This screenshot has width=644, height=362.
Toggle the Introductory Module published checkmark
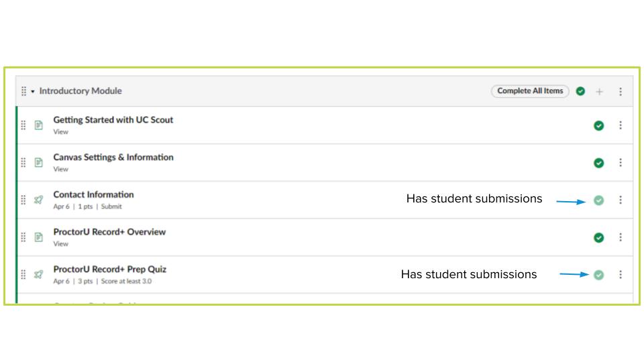[x=580, y=91]
